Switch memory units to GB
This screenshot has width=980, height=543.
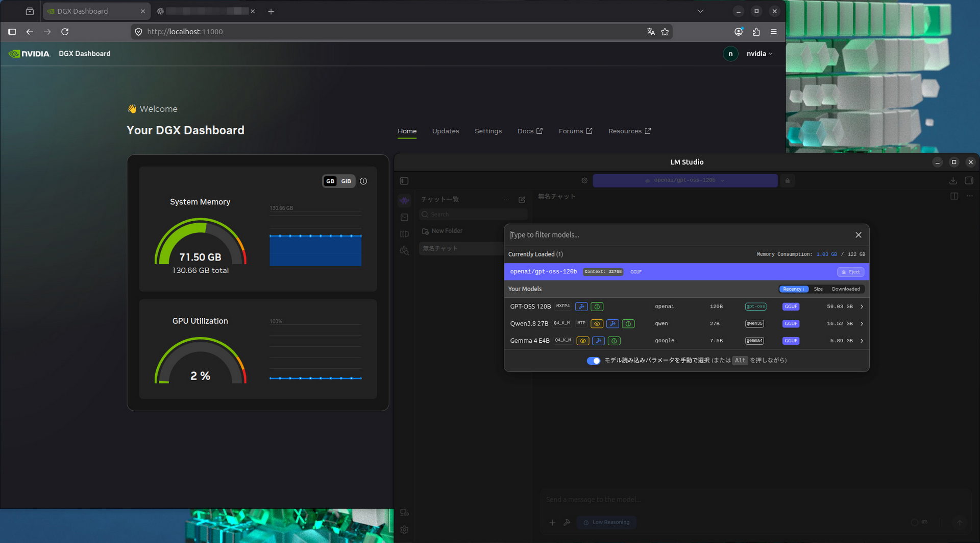click(330, 181)
